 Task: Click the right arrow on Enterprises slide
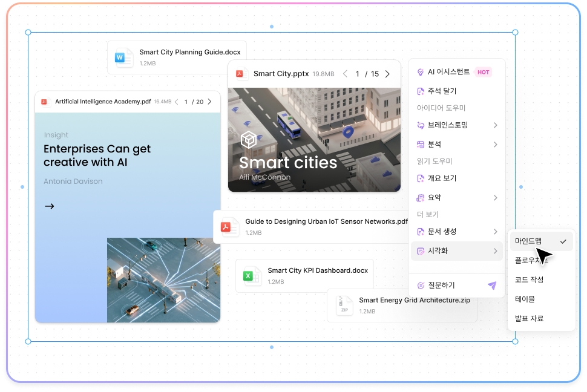[50, 206]
